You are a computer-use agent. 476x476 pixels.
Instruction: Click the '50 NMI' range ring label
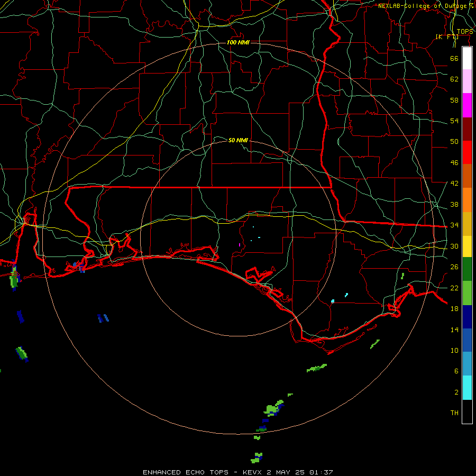(x=238, y=140)
